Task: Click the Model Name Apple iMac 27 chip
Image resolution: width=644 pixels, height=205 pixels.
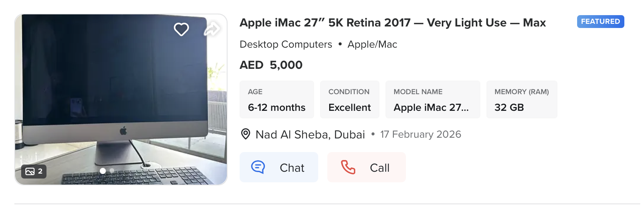Action: [432, 99]
